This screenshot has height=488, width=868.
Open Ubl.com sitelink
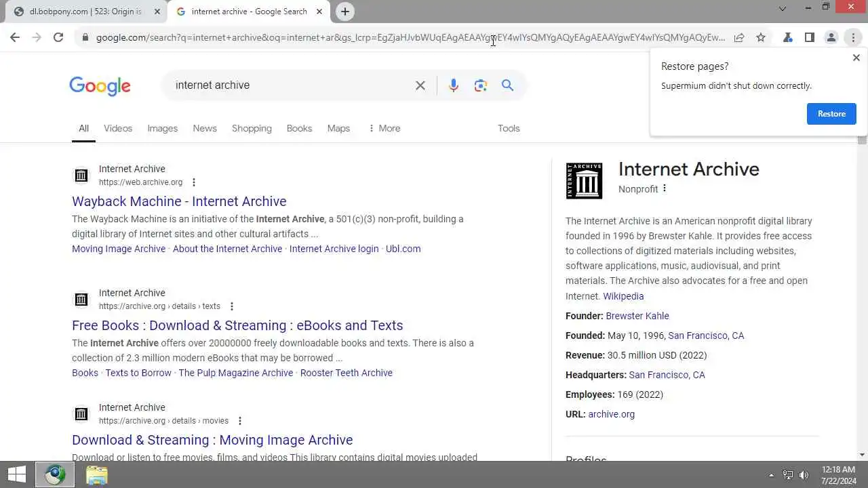403,249
